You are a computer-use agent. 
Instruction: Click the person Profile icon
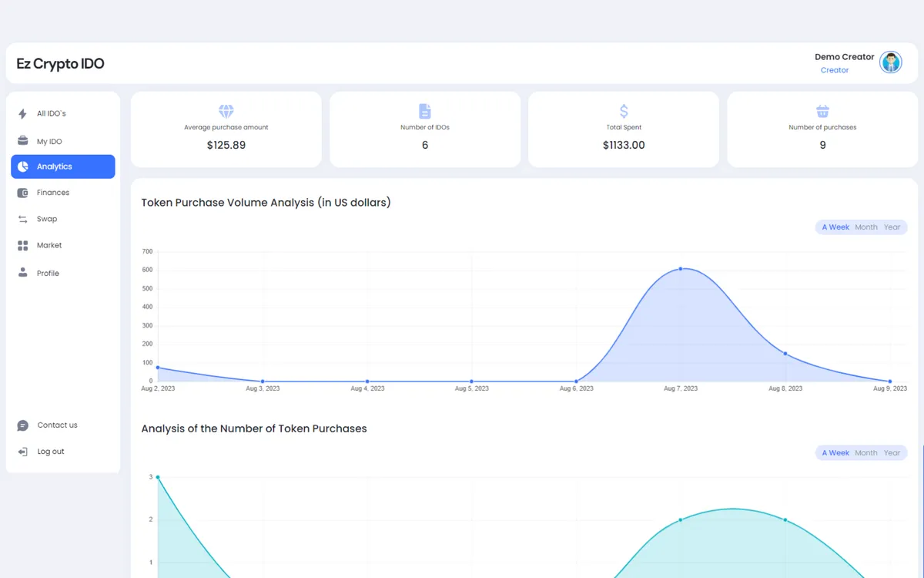(x=22, y=273)
